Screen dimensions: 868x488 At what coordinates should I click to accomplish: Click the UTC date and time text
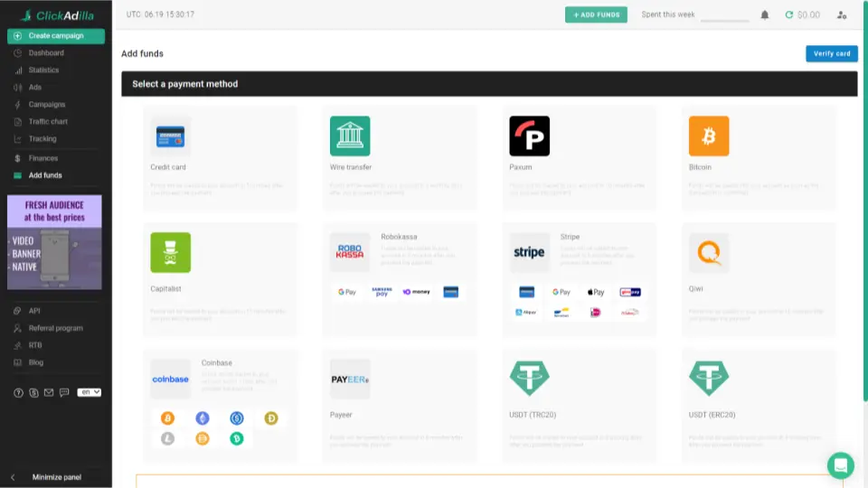[x=160, y=14]
